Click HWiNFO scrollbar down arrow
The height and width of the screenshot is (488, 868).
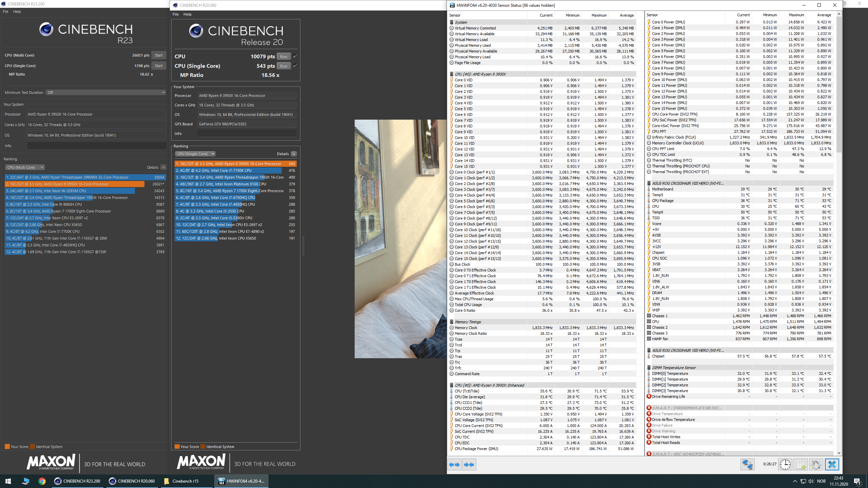(839, 453)
